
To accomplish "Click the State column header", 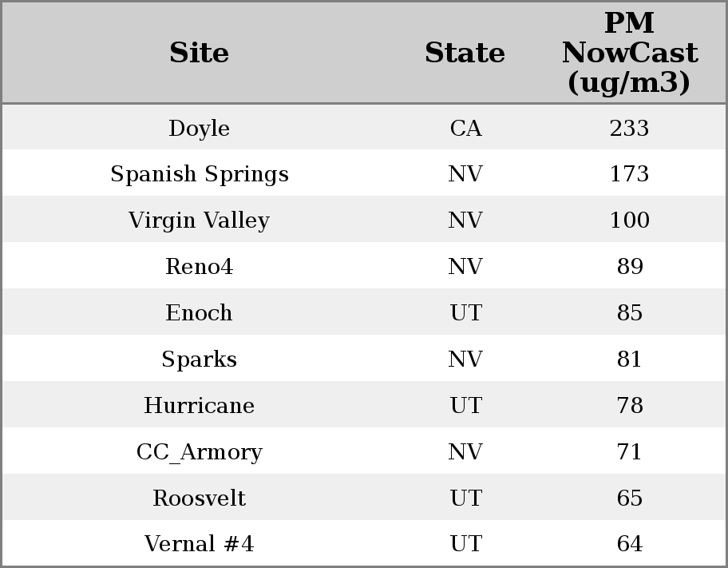I will (x=465, y=54).
